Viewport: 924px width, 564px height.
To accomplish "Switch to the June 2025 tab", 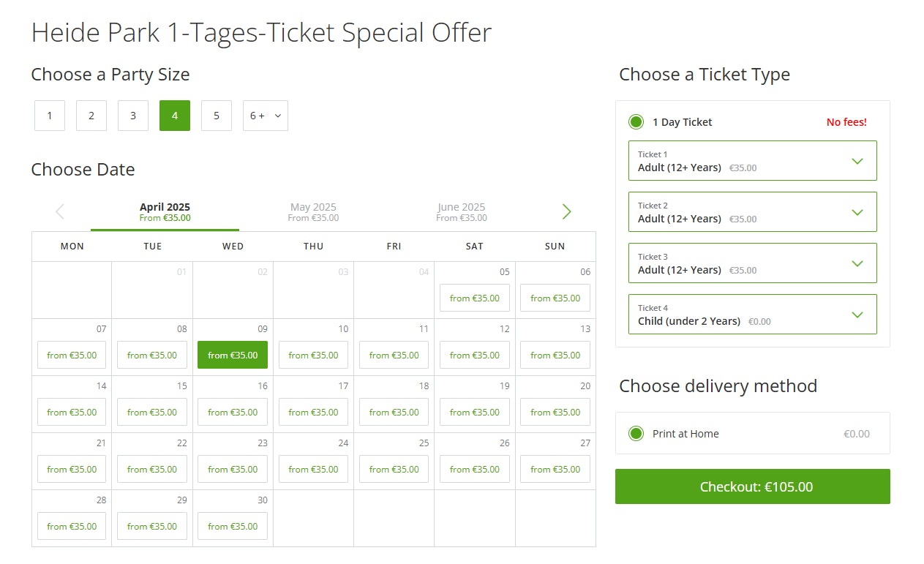I will 461,211.
